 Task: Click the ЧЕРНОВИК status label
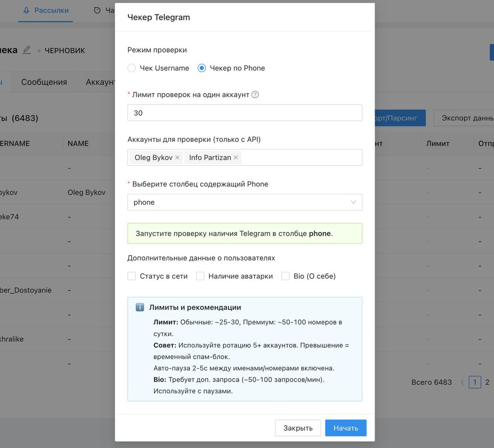click(x=65, y=51)
